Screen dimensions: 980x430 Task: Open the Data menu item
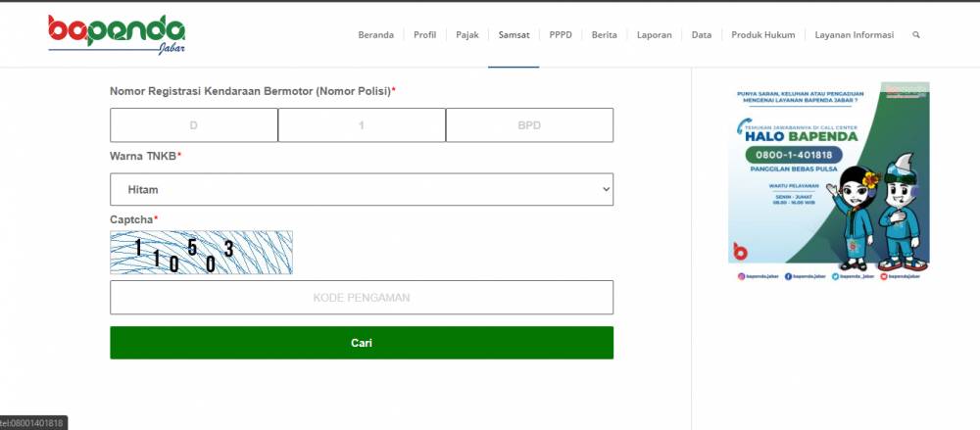702,35
